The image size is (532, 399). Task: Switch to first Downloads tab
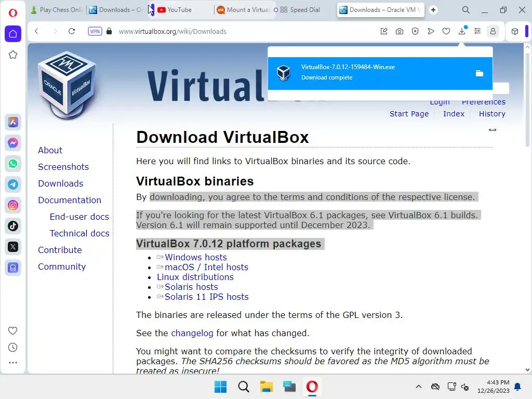(115, 10)
